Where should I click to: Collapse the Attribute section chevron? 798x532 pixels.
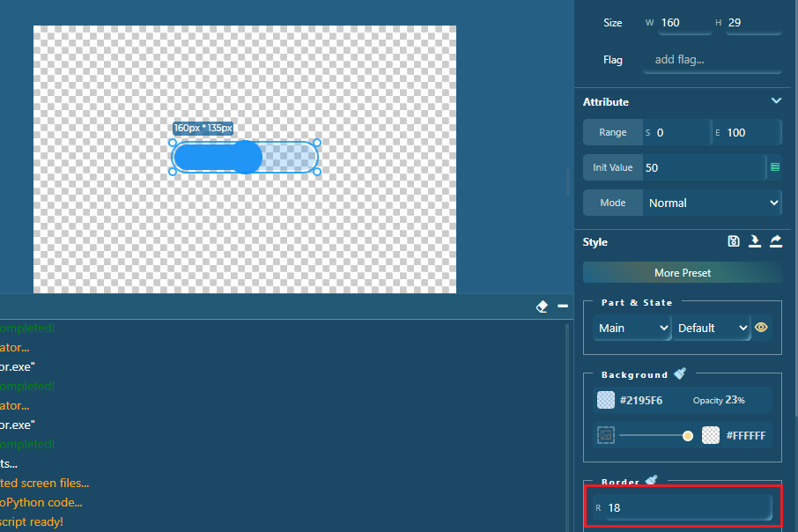pos(776,100)
